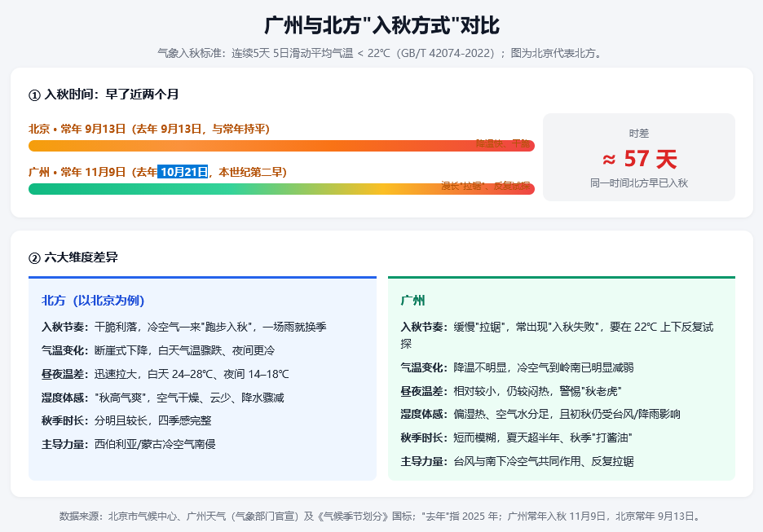This screenshot has height=532, width=763.
Task: Click the green card heading 广州
Action: pos(412,301)
